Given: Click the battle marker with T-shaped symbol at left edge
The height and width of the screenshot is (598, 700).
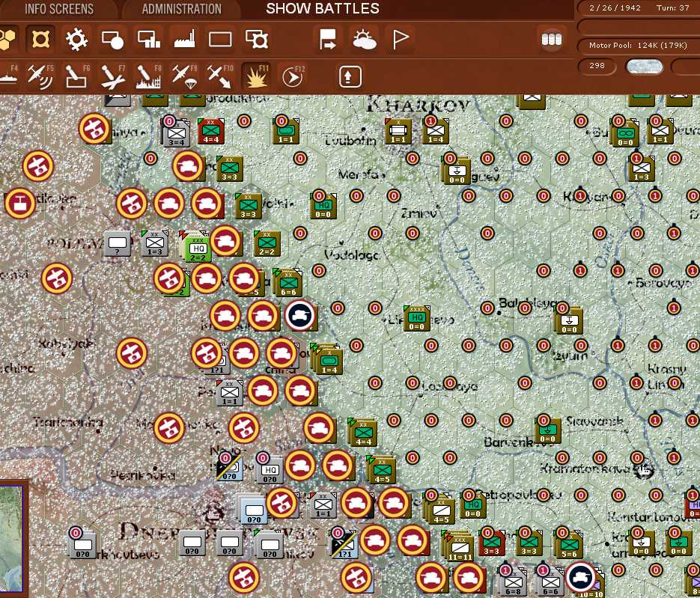Looking at the screenshot, I should pos(19,203).
